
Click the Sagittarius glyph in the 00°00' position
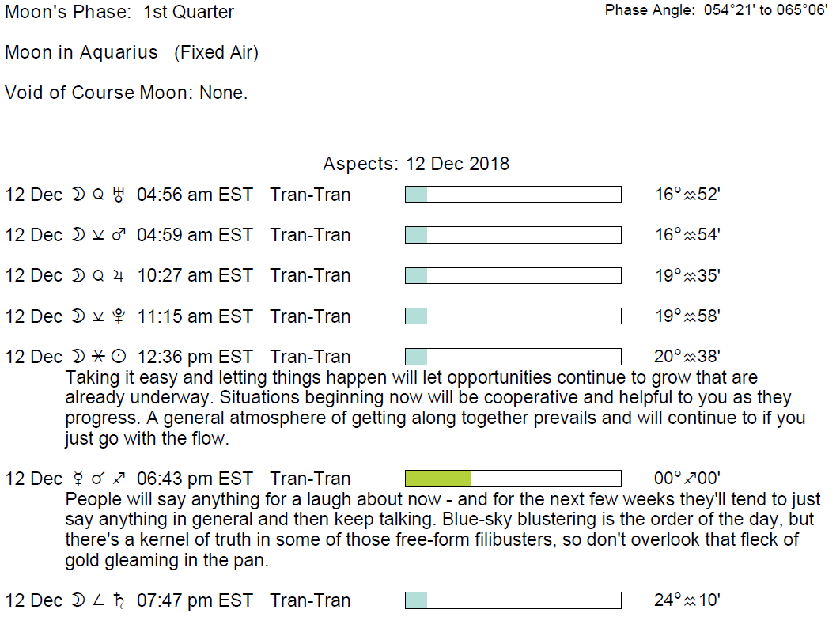(689, 479)
